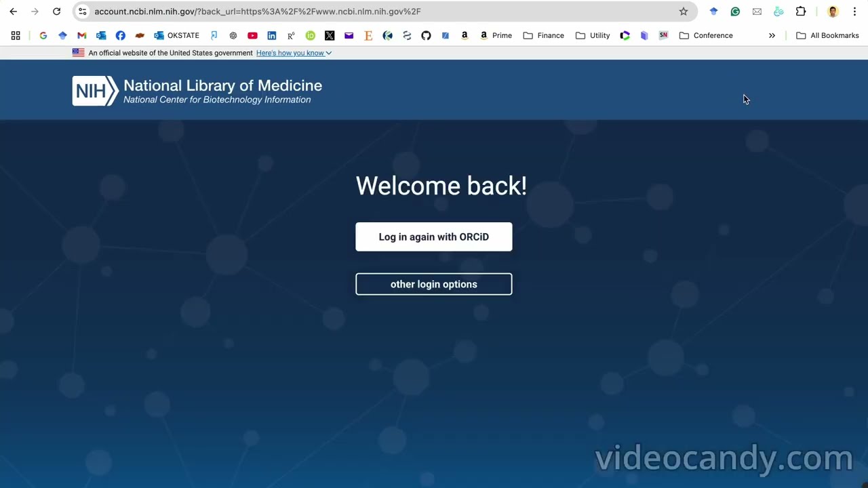Image resolution: width=868 pixels, height=488 pixels.
Task: Open the GitHub bookmark
Action: click(x=426, y=35)
